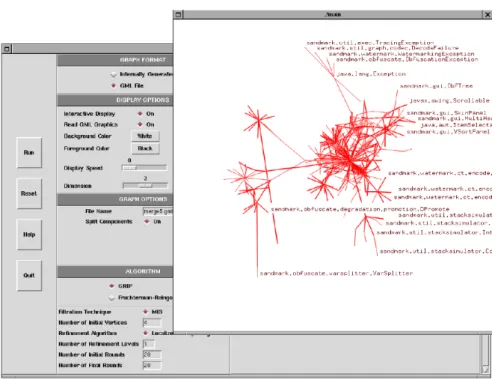Viewport: 495px width, 383px height.
Task: Click the Number of Final Rounds field
Action: [152, 365]
